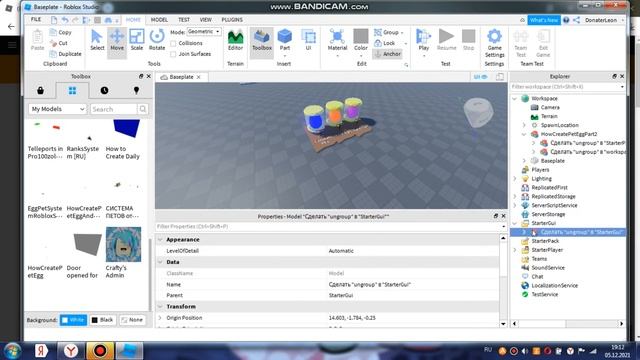Expand the Origin Position property

pyautogui.click(x=160, y=318)
